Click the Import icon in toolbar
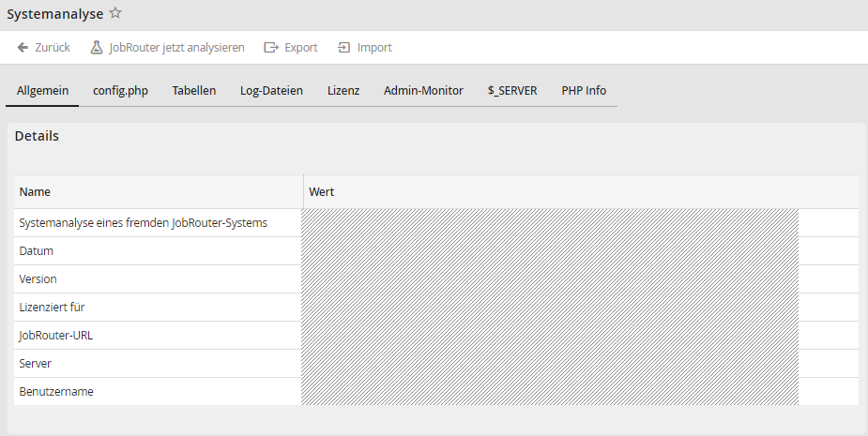Image resolution: width=868 pixels, height=436 pixels. tap(344, 48)
